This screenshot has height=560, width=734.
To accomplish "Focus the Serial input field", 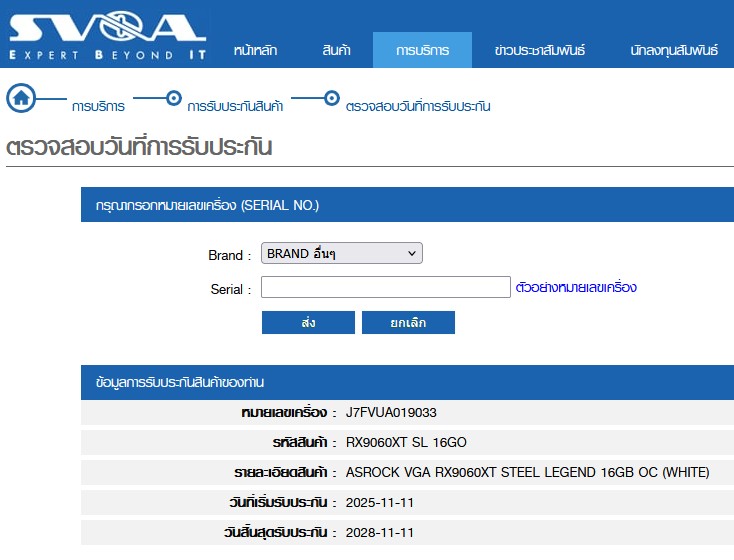I will click(x=385, y=288).
